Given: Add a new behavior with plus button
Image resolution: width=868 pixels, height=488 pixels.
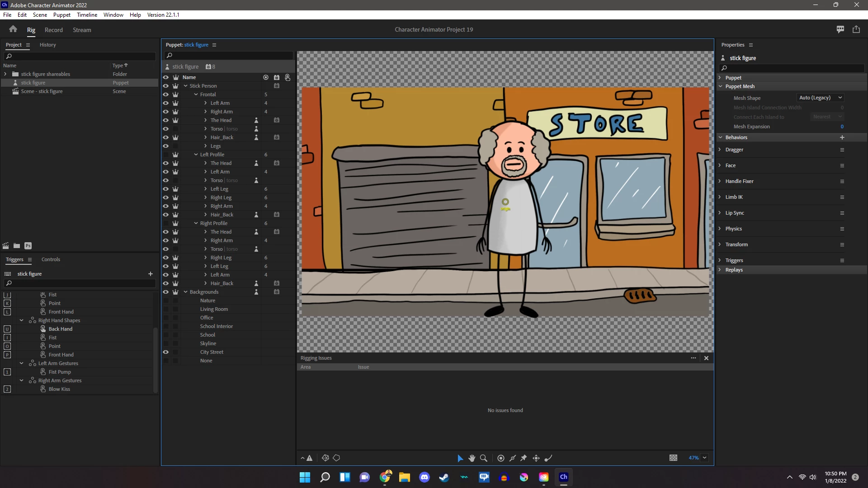Looking at the screenshot, I should pyautogui.click(x=842, y=137).
